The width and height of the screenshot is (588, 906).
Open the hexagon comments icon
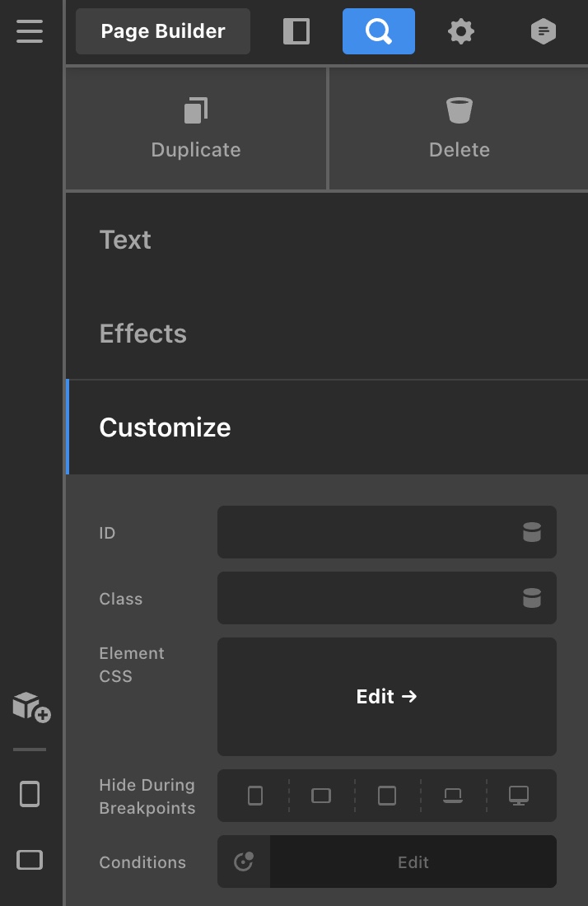click(544, 31)
